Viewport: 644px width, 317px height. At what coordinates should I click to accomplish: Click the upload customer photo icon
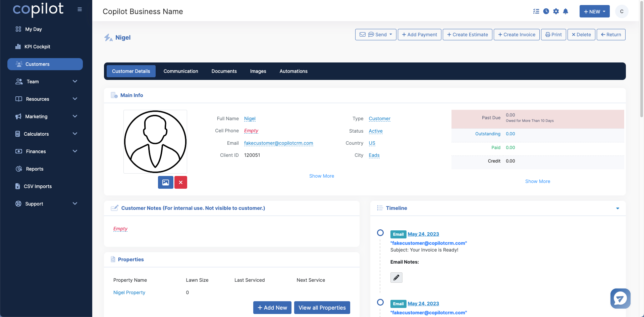pos(166,182)
